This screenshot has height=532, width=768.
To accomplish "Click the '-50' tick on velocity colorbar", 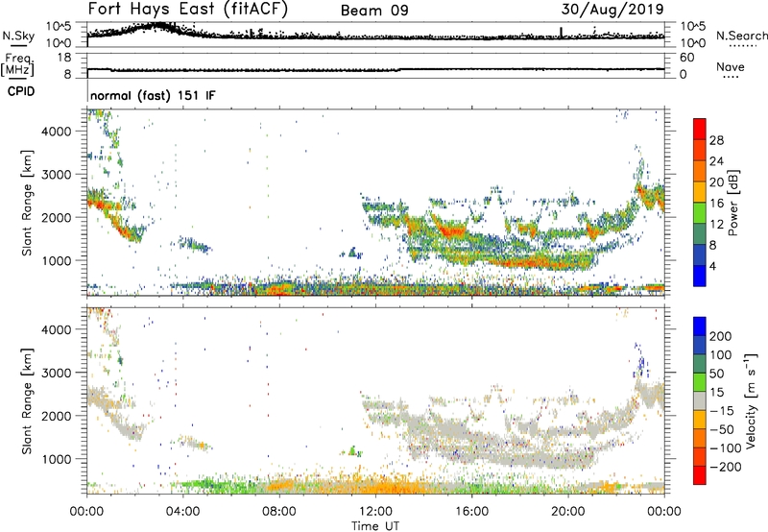I will (x=722, y=429).
